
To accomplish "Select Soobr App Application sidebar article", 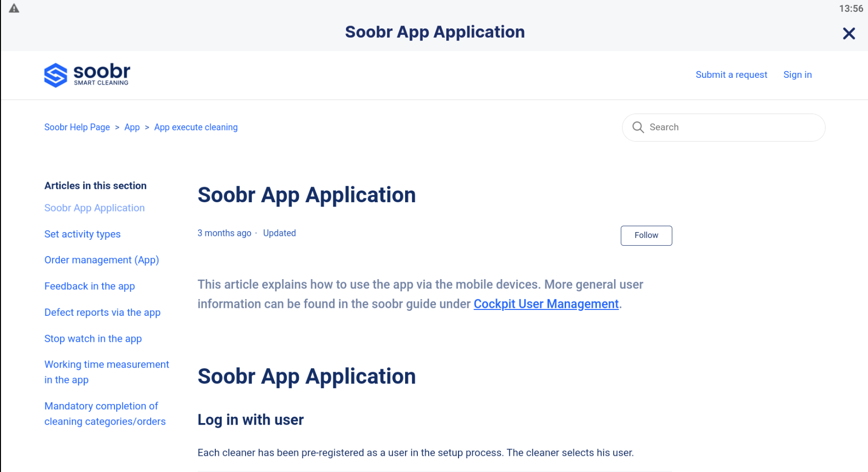I will point(94,208).
